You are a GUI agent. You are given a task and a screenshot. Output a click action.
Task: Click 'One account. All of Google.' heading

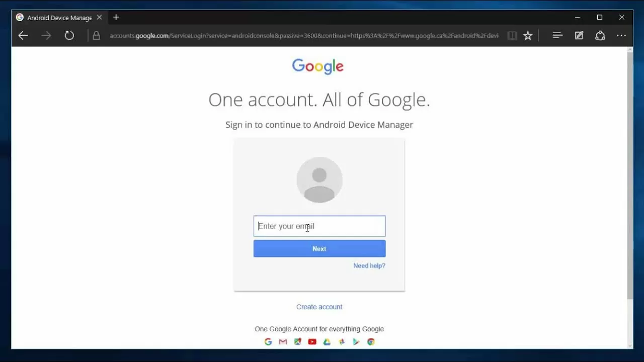click(319, 100)
